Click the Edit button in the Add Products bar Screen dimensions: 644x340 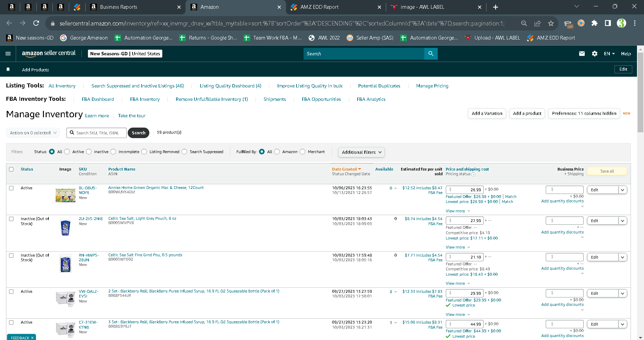623,69
